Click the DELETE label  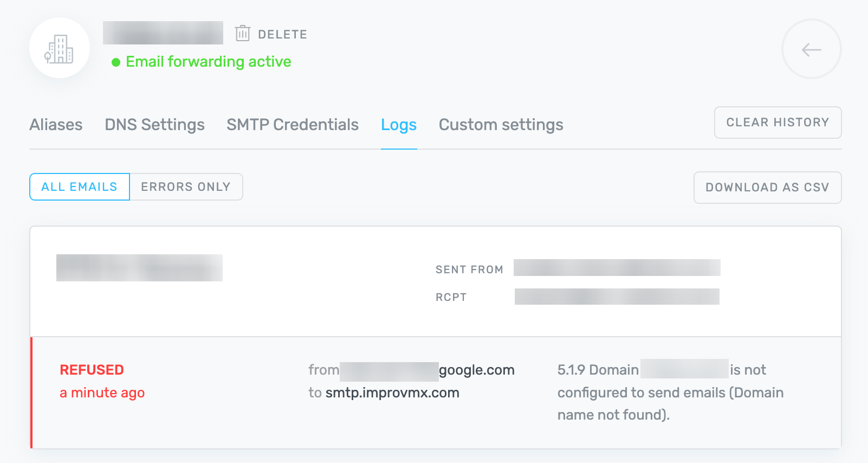[x=282, y=34]
